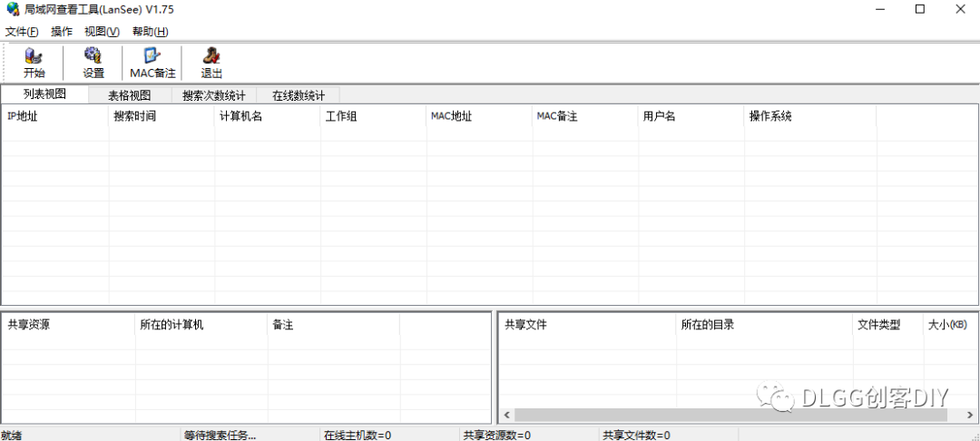980x441 pixels.
Task: Sort by the 计算机名 column header
Action: coord(268,116)
